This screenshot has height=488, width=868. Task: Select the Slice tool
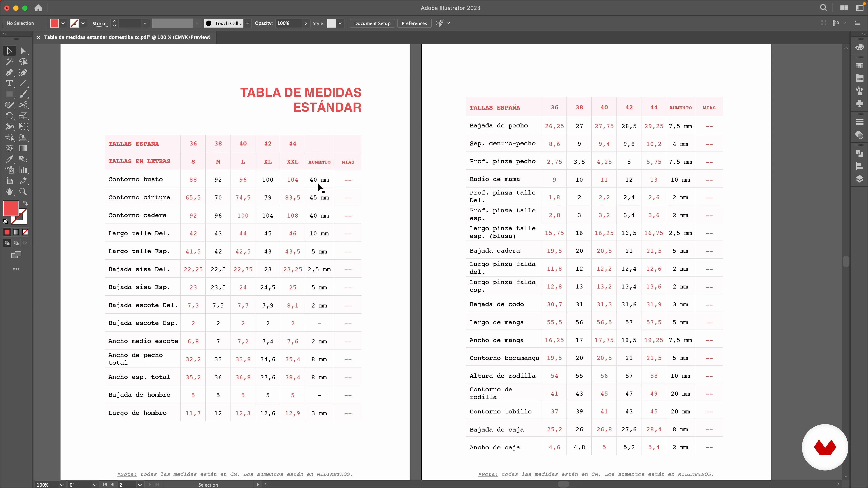pos(23,181)
